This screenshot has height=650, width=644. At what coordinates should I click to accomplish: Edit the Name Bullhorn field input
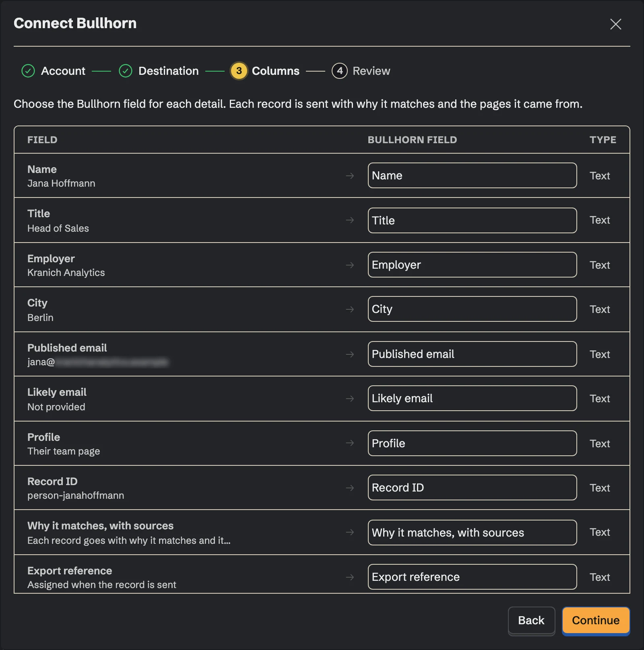[472, 175]
